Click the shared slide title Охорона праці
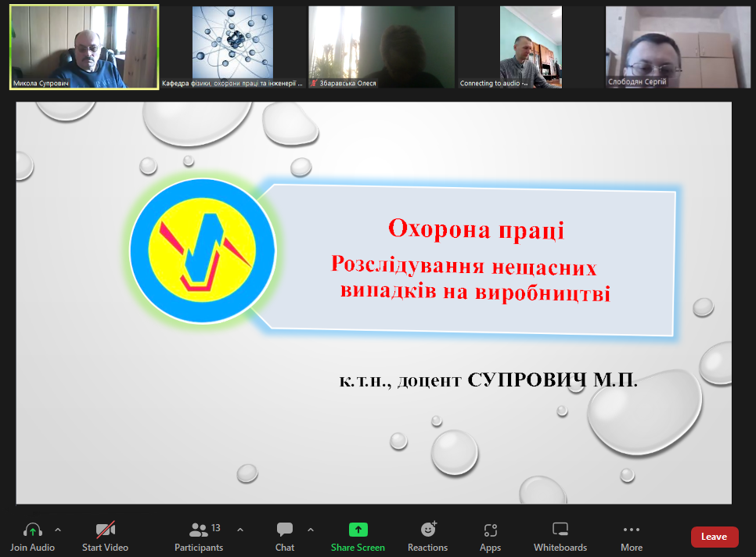Viewport: 756px width, 557px height. tap(476, 230)
